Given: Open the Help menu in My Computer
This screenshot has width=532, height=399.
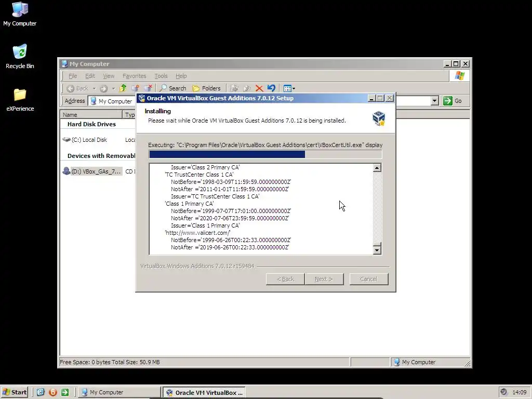Looking at the screenshot, I should [x=181, y=76].
